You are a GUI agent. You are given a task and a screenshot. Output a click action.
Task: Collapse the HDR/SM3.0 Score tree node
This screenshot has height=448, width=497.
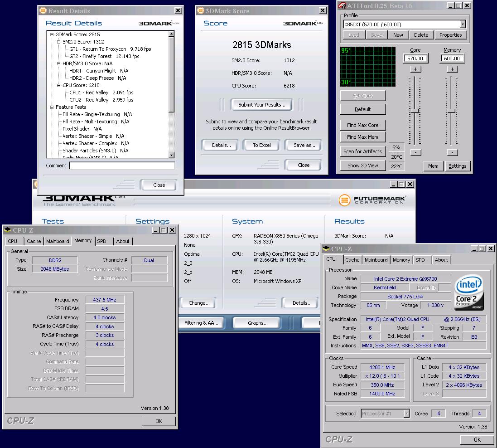pyautogui.click(x=58, y=63)
